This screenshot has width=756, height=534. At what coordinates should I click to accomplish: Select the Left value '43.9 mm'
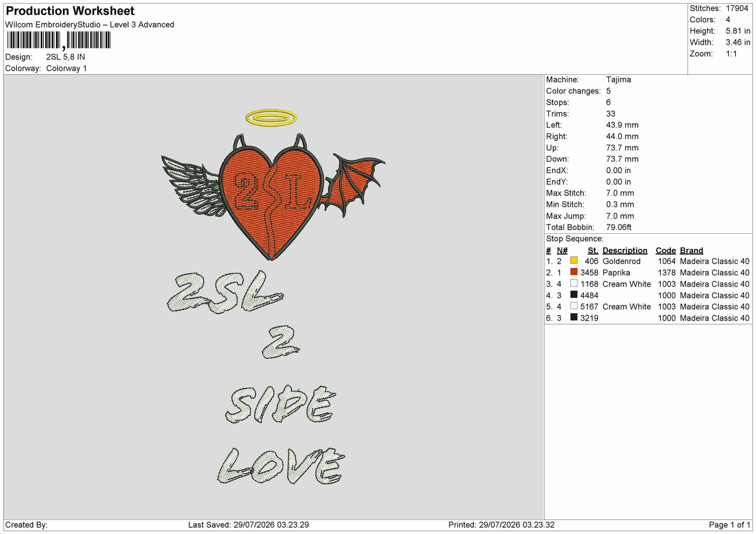[x=623, y=125]
